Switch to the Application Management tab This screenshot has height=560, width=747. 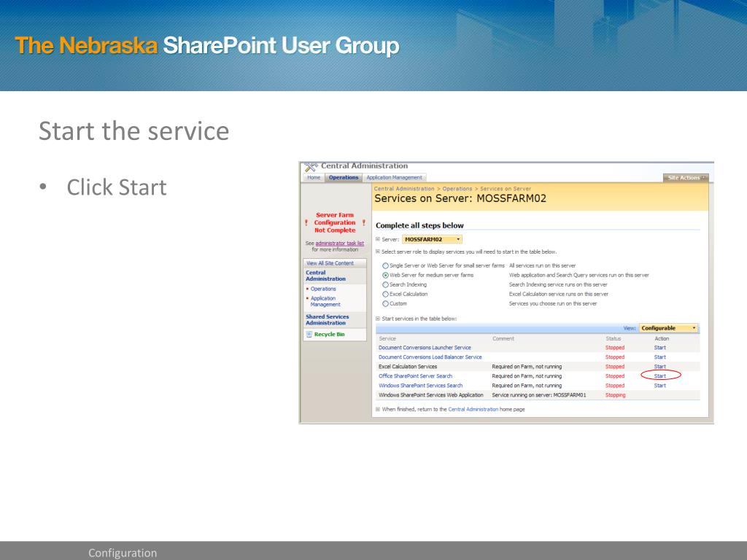pos(394,178)
